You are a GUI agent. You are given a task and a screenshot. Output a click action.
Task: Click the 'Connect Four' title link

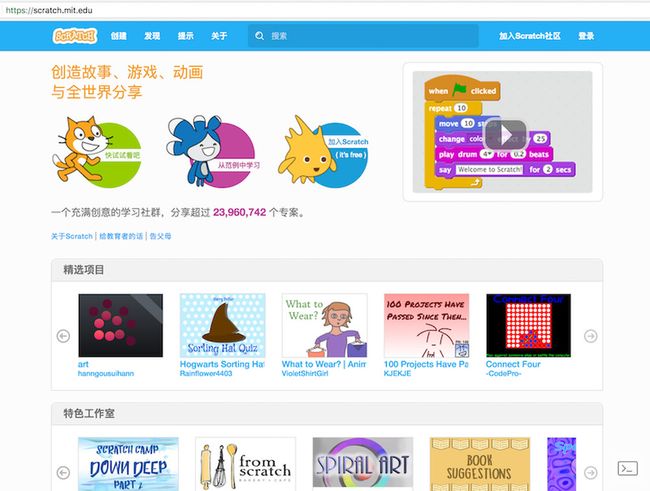tap(513, 364)
